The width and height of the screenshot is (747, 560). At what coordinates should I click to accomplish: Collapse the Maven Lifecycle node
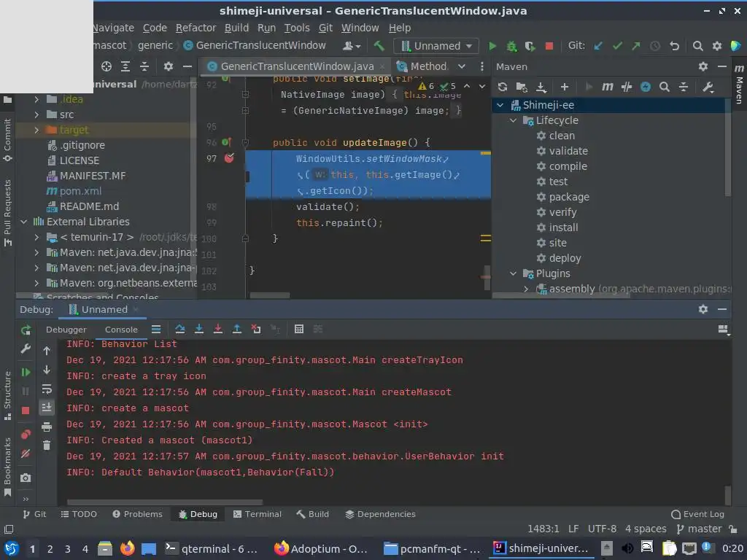click(x=513, y=120)
